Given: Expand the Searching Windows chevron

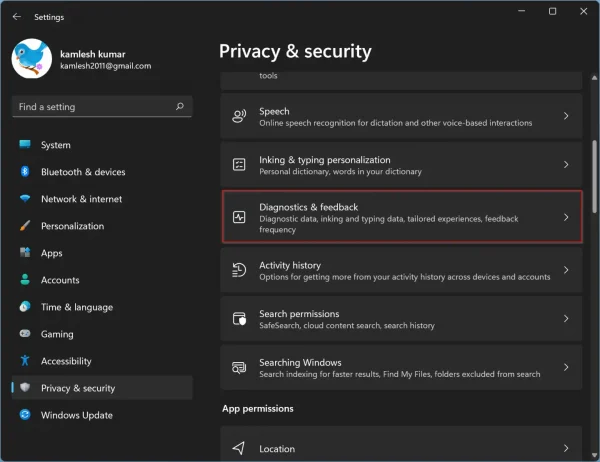Looking at the screenshot, I should (x=566, y=367).
